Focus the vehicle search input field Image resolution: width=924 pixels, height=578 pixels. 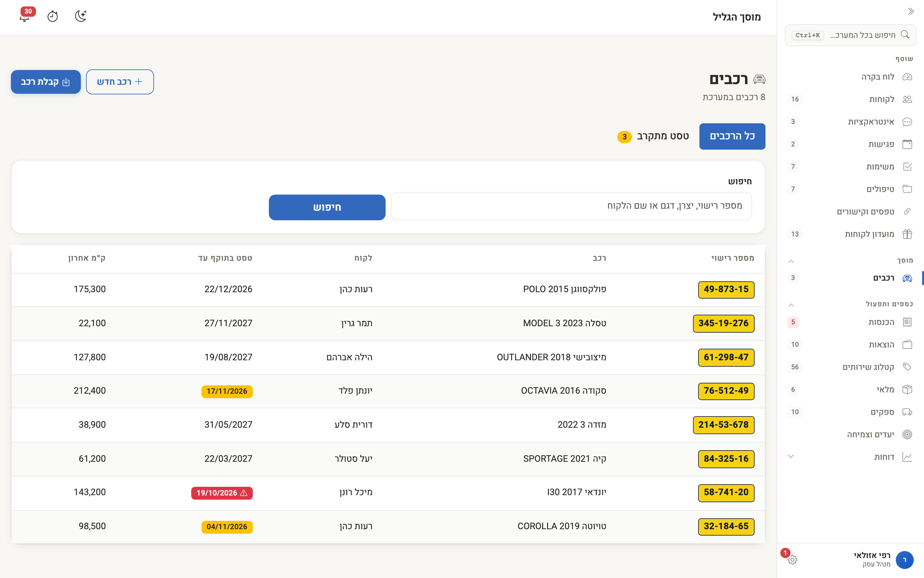click(571, 206)
